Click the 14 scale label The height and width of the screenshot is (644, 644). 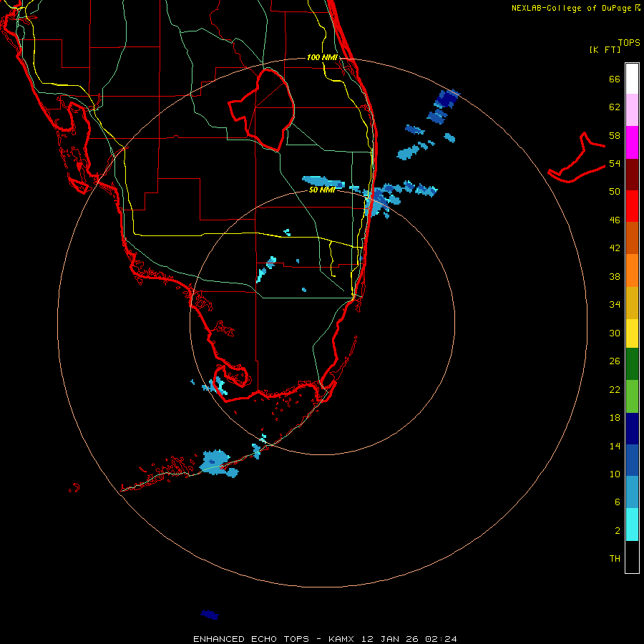615,446
